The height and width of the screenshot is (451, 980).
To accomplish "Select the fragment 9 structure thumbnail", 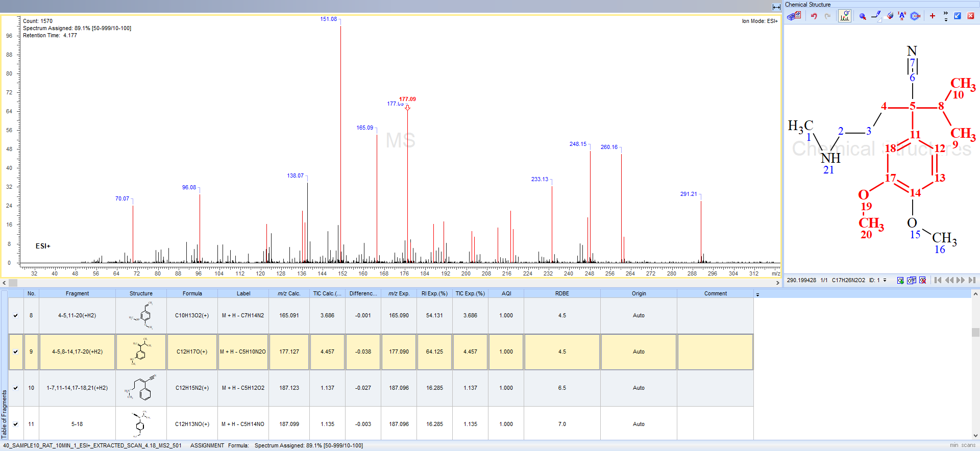I will (141, 352).
